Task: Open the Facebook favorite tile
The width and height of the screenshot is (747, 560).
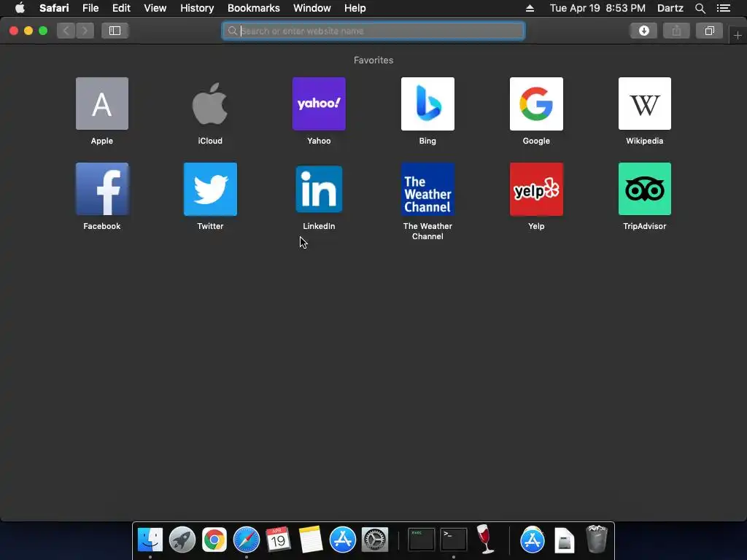Action: pos(102,189)
